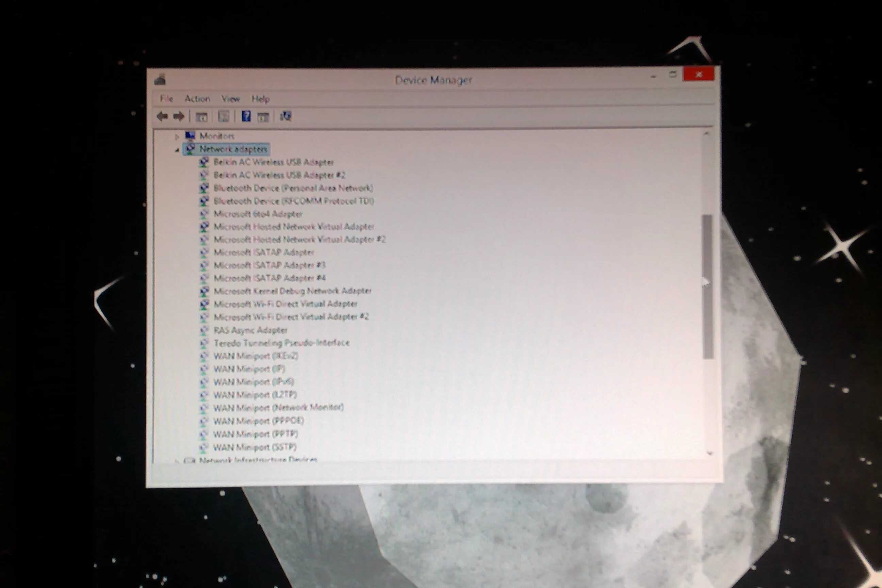This screenshot has width=882, height=588.
Task: Click the Properties toolbar icon
Action: (x=224, y=117)
